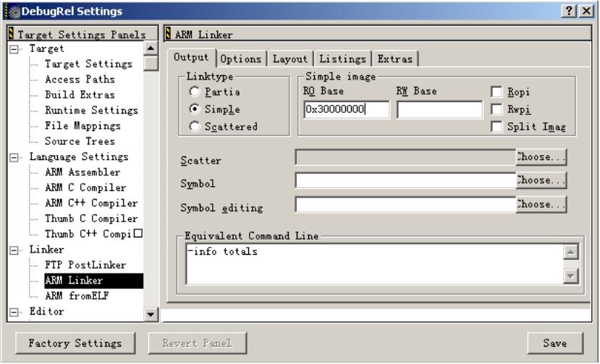Enable the Rwpi checkbox
Image resolution: width=600 pixels, height=364 pixels.
click(497, 109)
